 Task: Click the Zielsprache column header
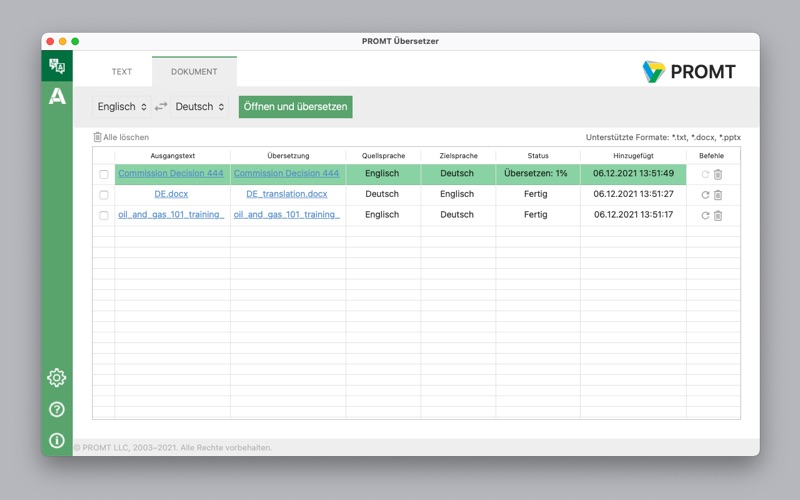[458, 156]
